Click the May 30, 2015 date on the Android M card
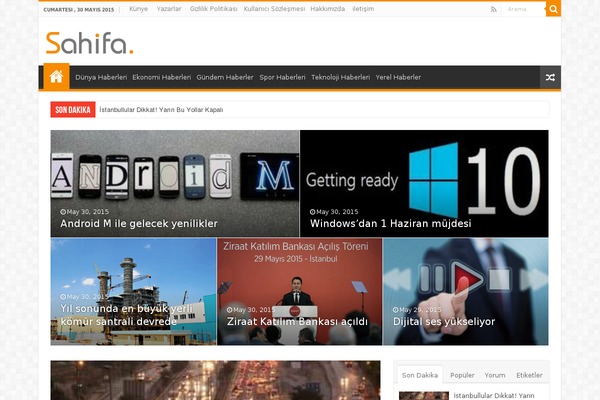Image resolution: width=600 pixels, height=400 pixels. pos(85,212)
